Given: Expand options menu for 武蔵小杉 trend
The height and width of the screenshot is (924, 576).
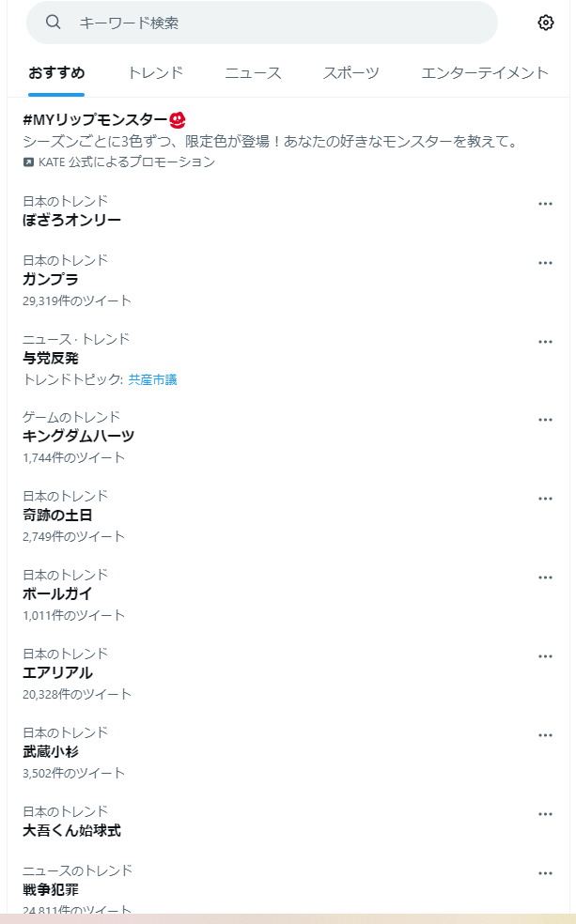Looking at the screenshot, I should tap(545, 735).
